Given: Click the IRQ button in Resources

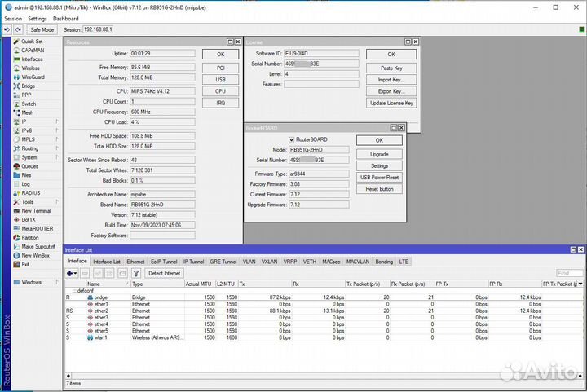Looking at the screenshot, I should pyautogui.click(x=220, y=103).
